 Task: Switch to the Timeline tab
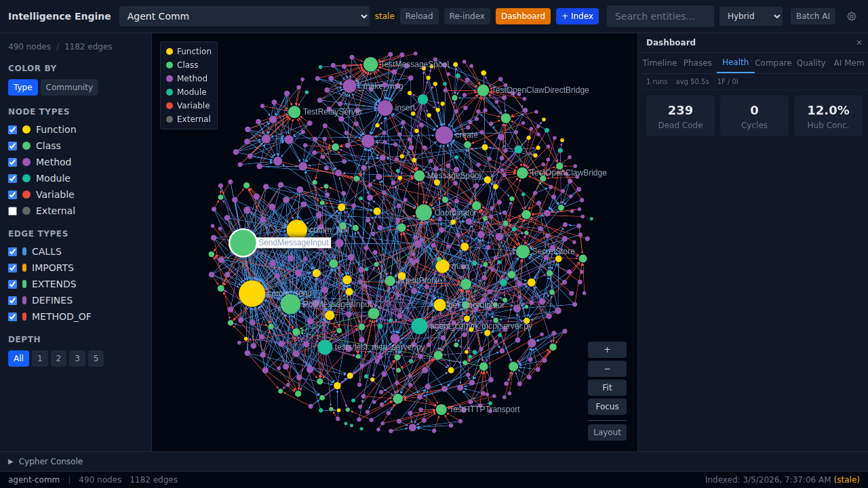(659, 63)
